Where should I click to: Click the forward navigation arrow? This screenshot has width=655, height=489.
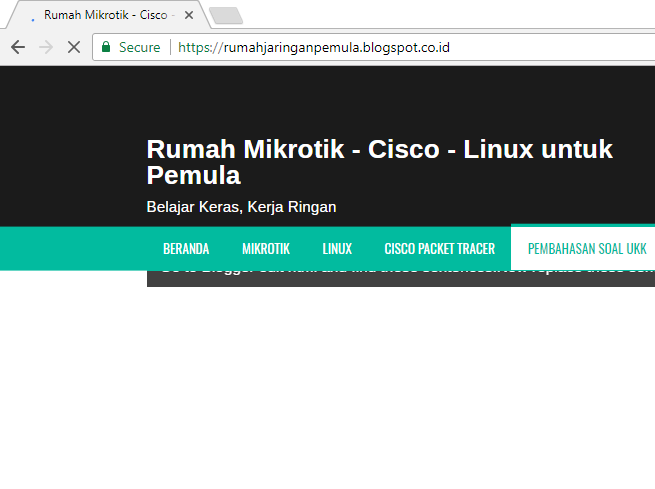[46, 47]
